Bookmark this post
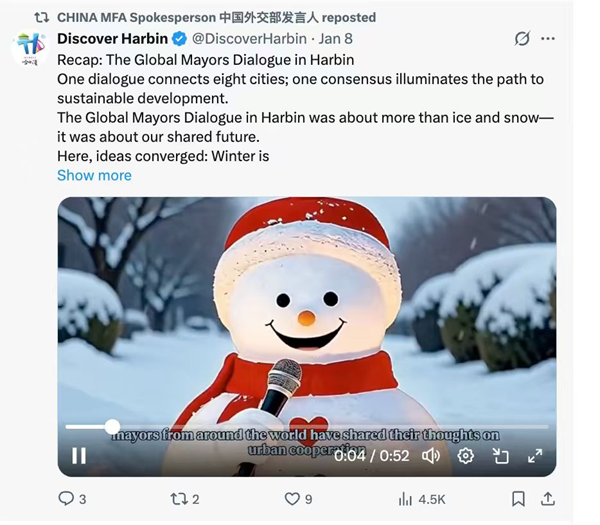Viewport: 600px width, 525px height. [x=518, y=499]
